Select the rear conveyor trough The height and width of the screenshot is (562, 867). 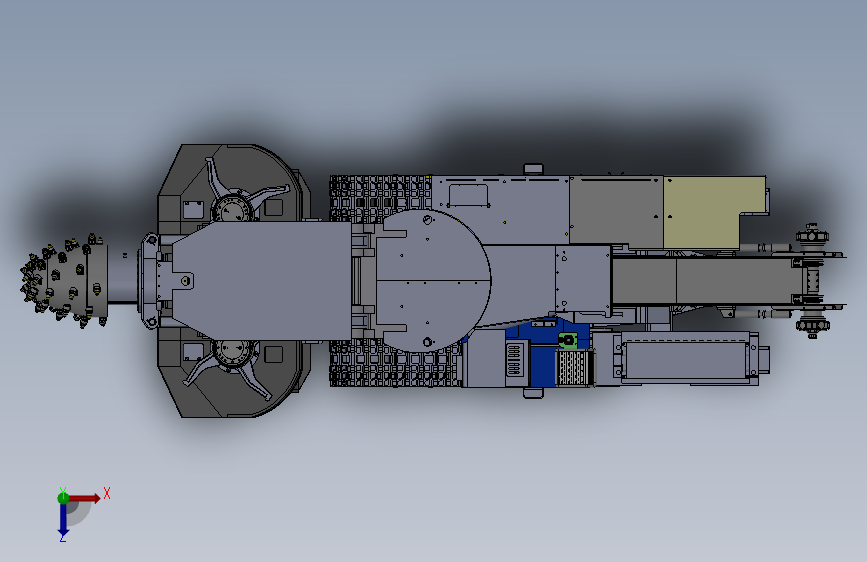tap(708, 281)
